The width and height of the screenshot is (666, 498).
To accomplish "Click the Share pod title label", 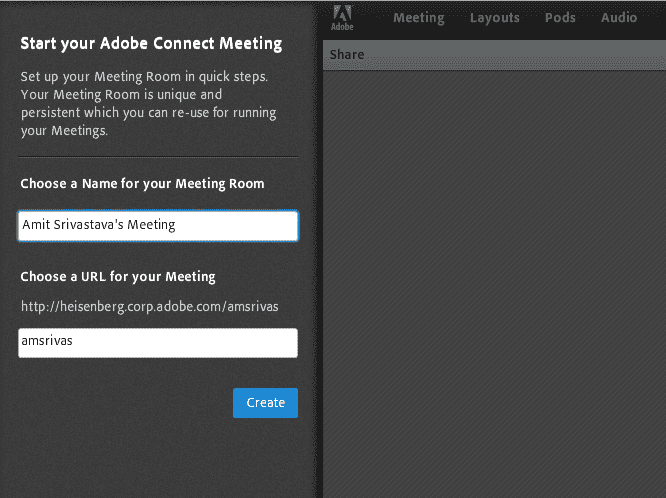I will (x=347, y=54).
